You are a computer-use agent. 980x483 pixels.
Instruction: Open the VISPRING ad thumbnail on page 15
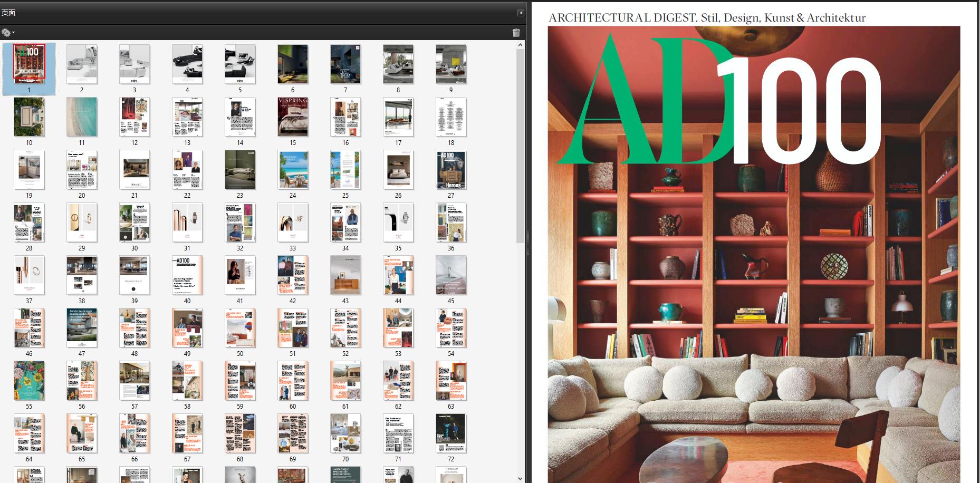tap(293, 117)
